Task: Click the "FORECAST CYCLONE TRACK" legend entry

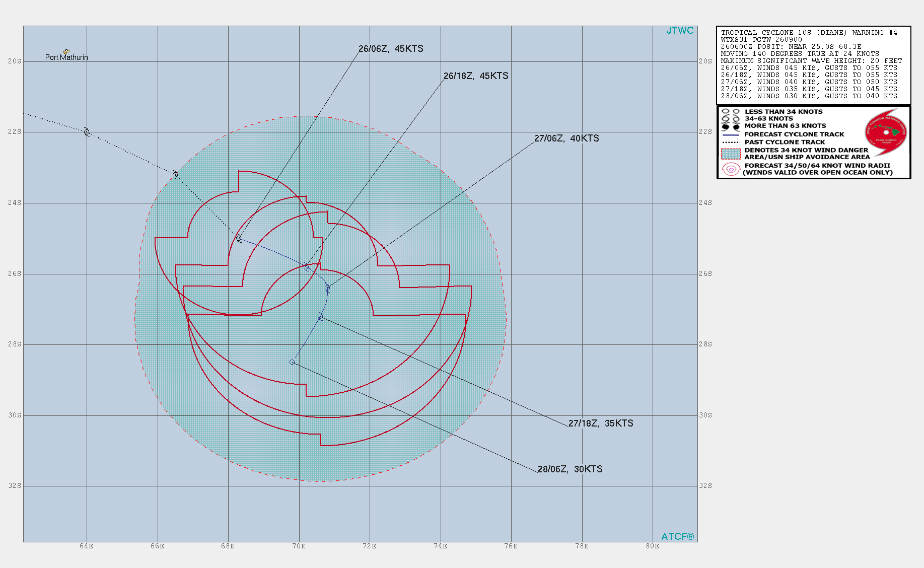Action: (x=794, y=134)
